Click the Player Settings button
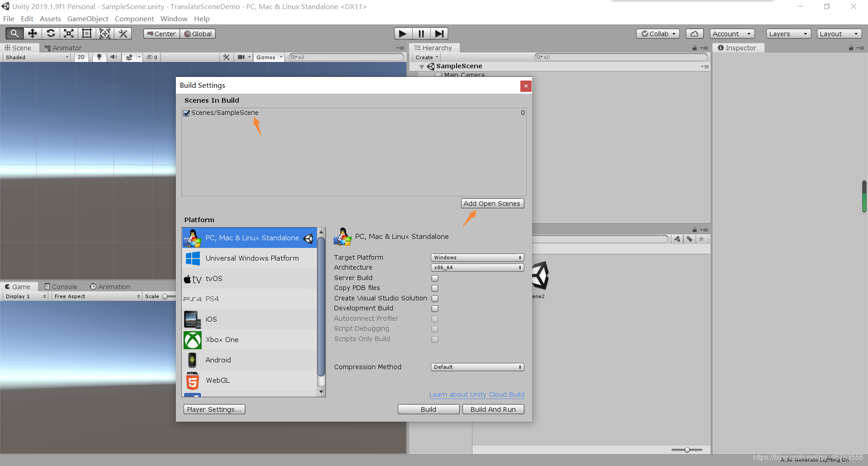This screenshot has width=868, height=466. 214,409
